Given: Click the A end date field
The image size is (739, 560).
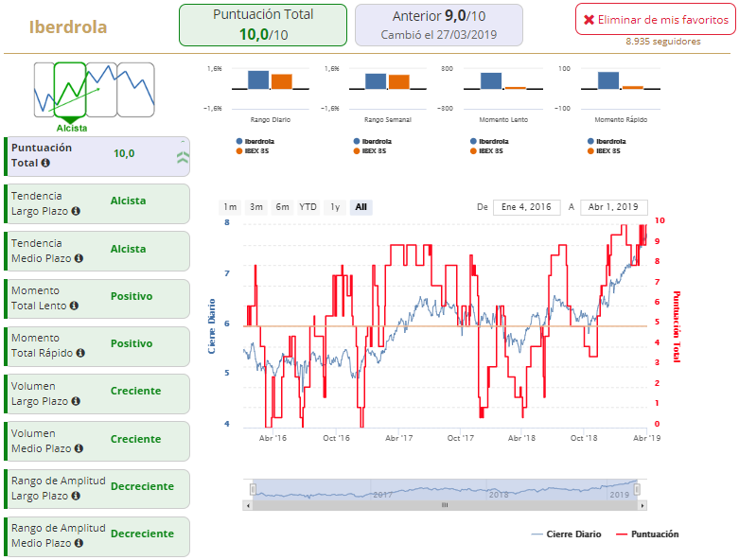Looking at the screenshot, I should (x=614, y=207).
